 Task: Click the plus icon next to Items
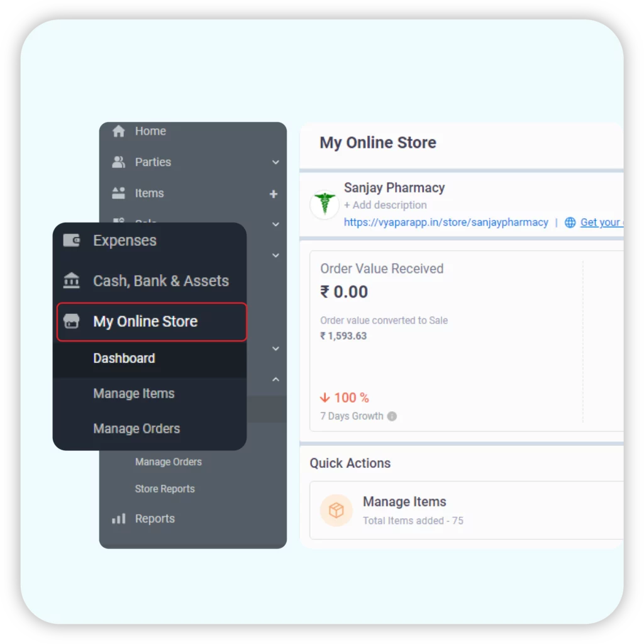(274, 194)
